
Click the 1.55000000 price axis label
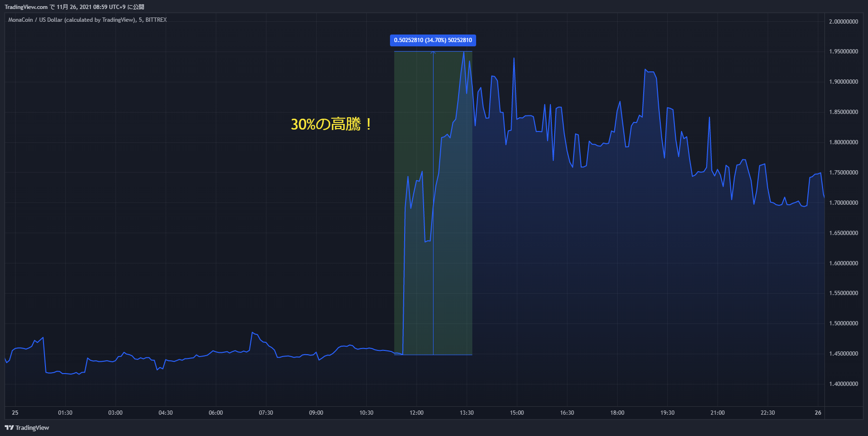tap(843, 293)
